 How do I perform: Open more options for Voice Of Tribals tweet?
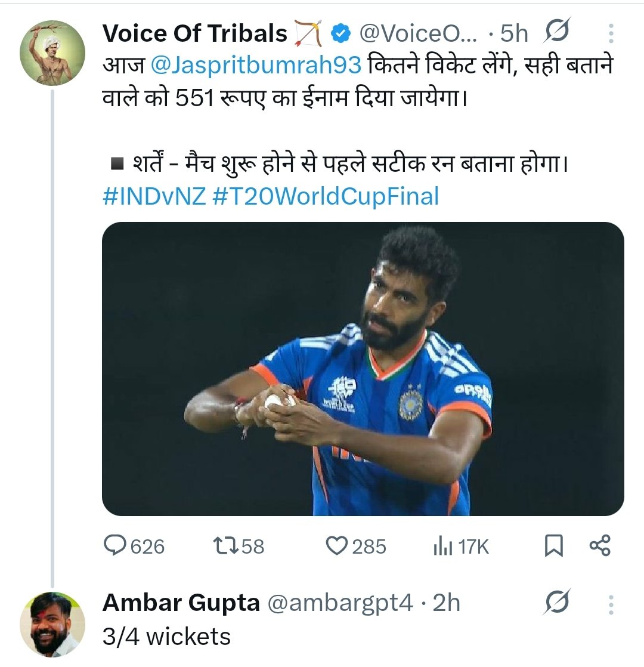click(x=611, y=33)
